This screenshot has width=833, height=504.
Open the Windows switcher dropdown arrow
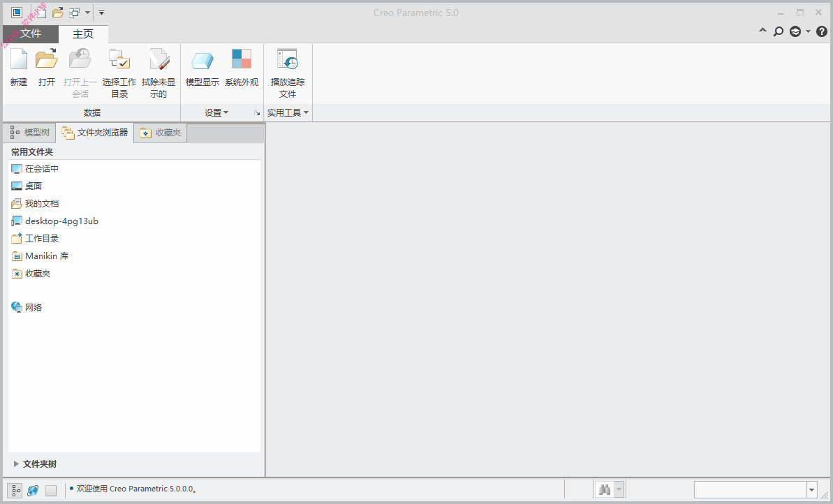(88, 12)
